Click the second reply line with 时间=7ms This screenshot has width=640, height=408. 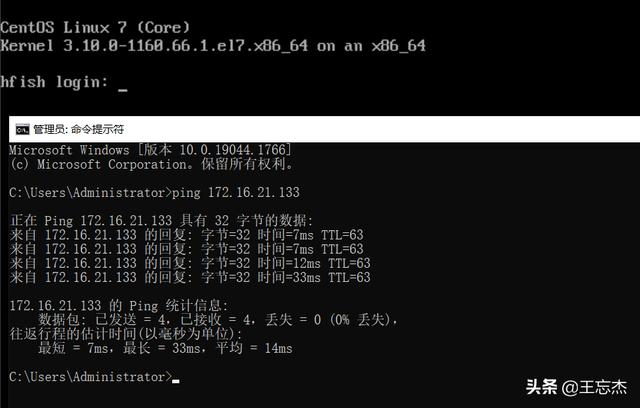coord(186,249)
